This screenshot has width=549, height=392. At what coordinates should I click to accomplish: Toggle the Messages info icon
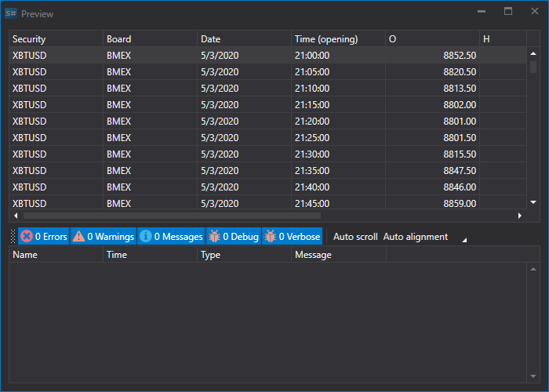click(146, 237)
